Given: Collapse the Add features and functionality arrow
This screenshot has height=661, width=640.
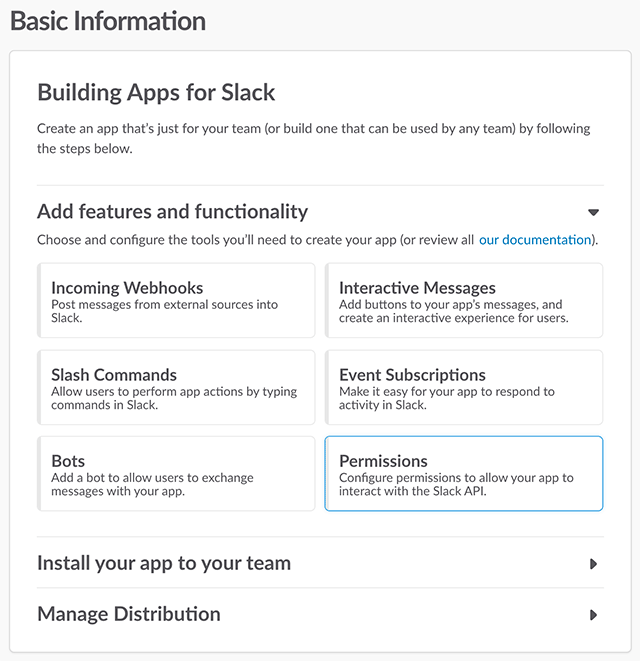Looking at the screenshot, I should click(x=593, y=212).
